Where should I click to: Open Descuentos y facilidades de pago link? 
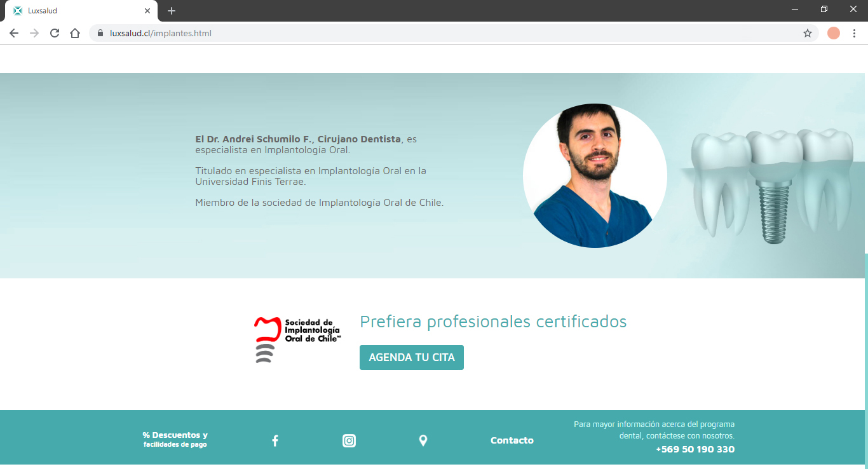coord(175,440)
